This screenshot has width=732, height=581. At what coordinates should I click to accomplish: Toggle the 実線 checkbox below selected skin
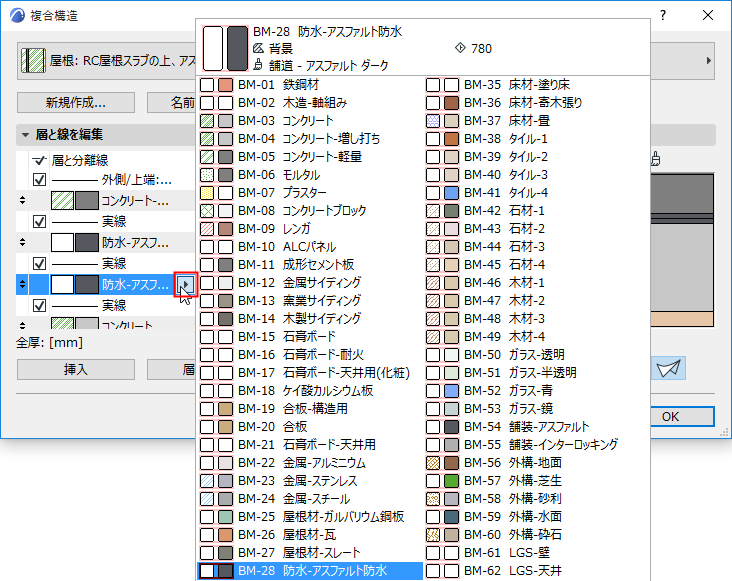40,306
